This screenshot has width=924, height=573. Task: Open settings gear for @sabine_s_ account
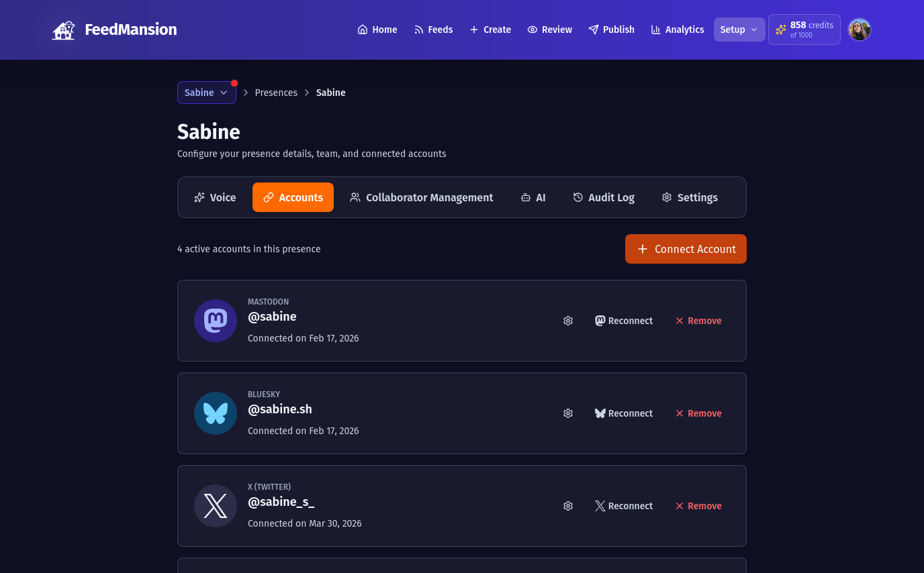pos(568,506)
